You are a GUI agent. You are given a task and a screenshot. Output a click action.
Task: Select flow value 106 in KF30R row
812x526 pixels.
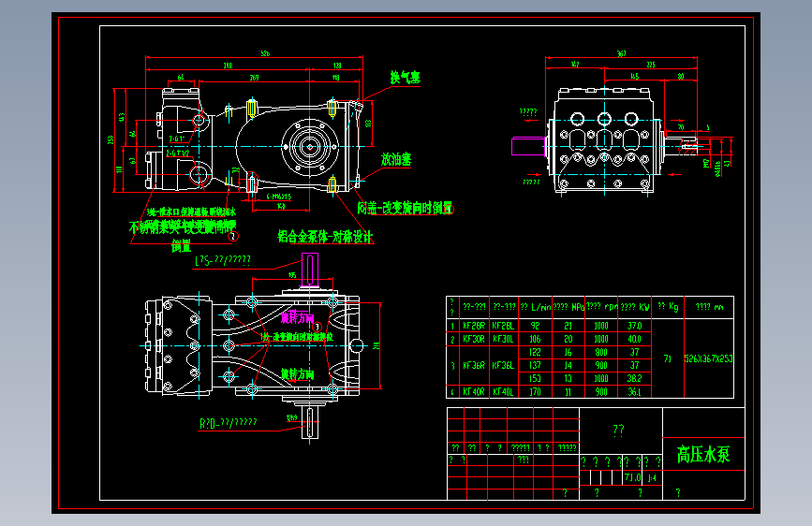(x=535, y=339)
